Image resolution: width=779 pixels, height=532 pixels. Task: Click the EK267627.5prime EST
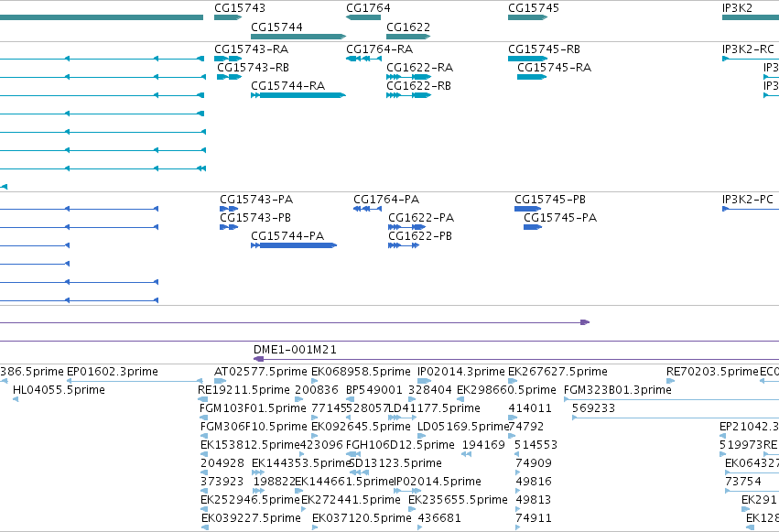(513, 381)
